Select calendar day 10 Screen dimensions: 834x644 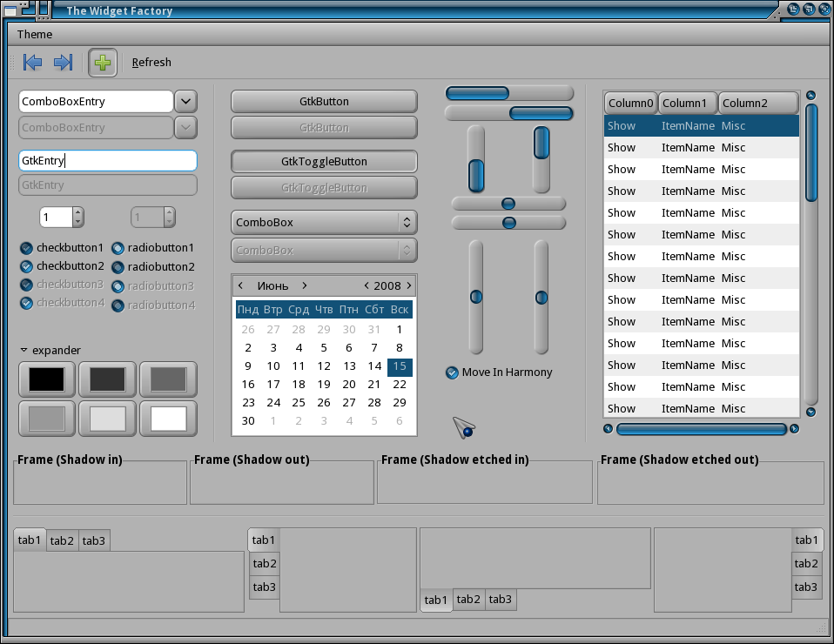coord(273,366)
